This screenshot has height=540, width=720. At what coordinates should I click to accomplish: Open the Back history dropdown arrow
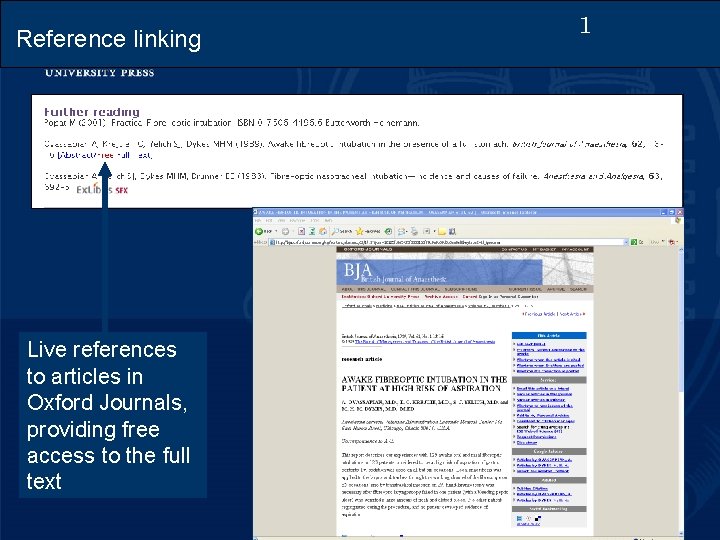pos(276,231)
